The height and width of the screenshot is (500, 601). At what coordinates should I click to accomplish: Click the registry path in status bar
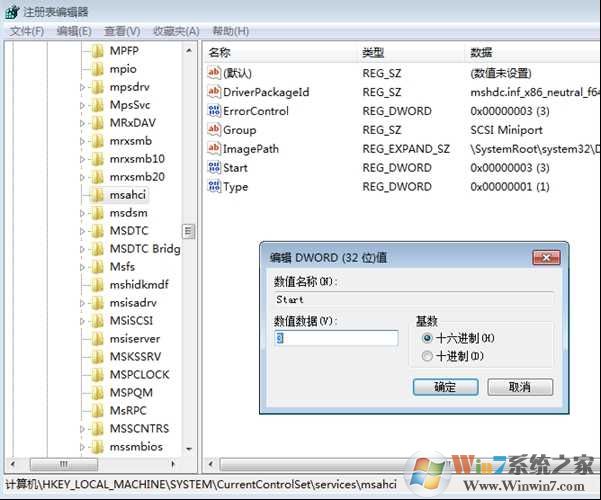point(201,485)
